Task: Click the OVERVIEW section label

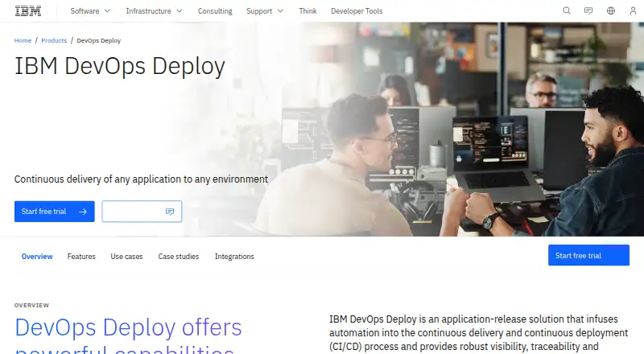Action: [x=31, y=305]
